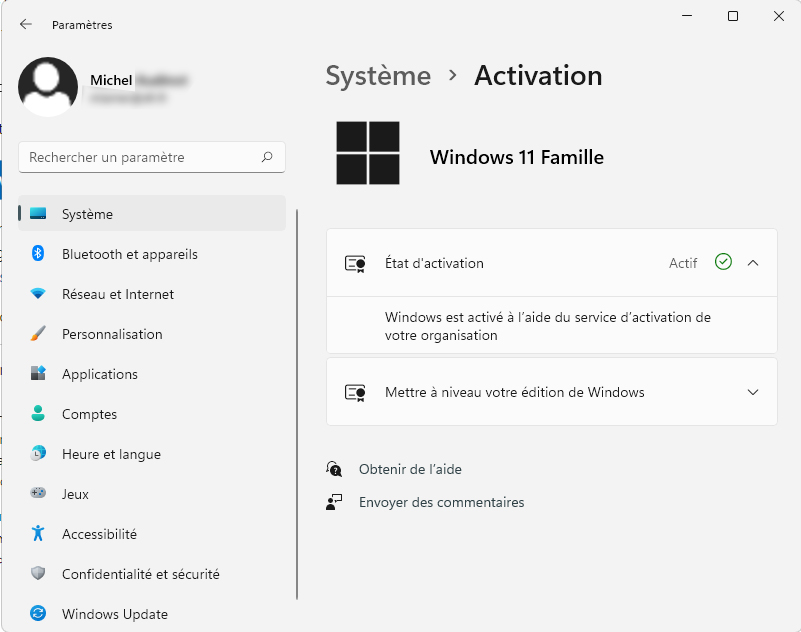The image size is (801, 632).
Task: Click the Confidentialité shield icon
Action: (38, 573)
